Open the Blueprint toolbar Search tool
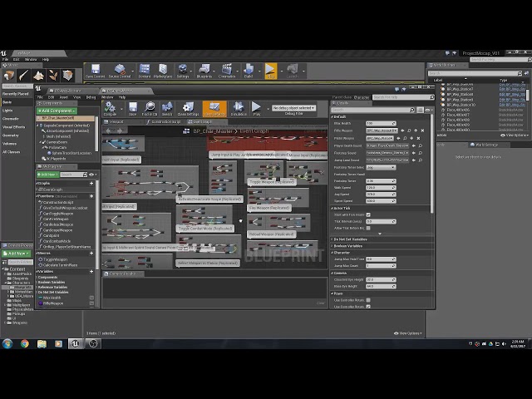The width and height of the screenshot is (532, 399). click(x=167, y=109)
